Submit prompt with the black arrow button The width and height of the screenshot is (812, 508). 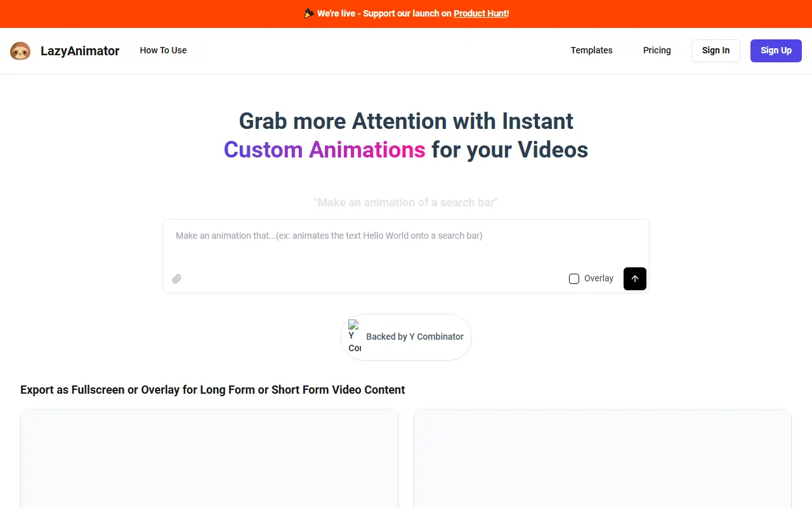(x=635, y=279)
